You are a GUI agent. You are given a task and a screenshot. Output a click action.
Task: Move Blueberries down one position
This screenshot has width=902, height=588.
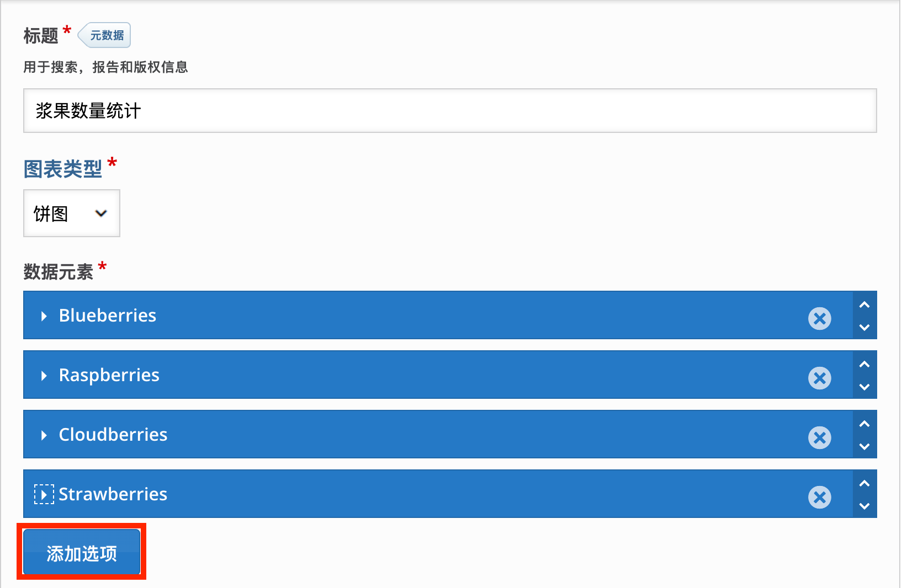click(864, 327)
